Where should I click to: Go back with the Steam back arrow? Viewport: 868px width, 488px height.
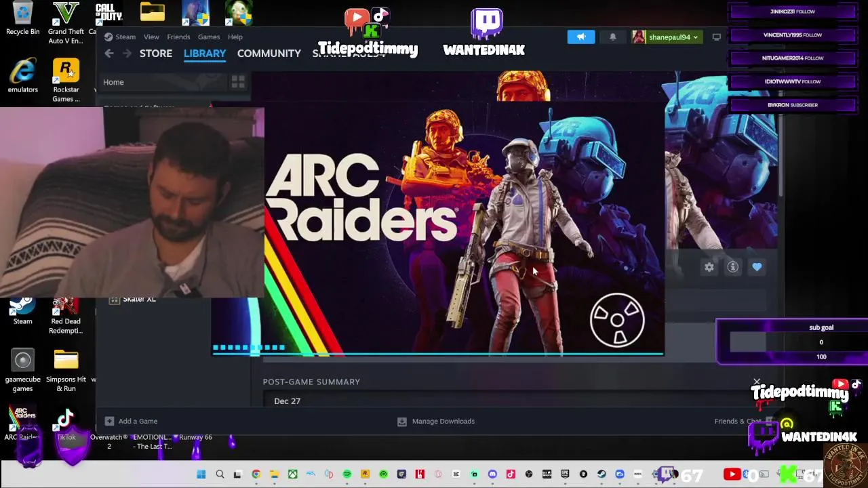click(109, 53)
